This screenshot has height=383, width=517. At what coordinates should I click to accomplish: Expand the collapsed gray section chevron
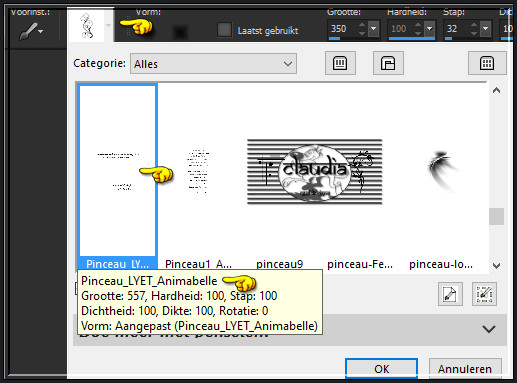click(489, 329)
